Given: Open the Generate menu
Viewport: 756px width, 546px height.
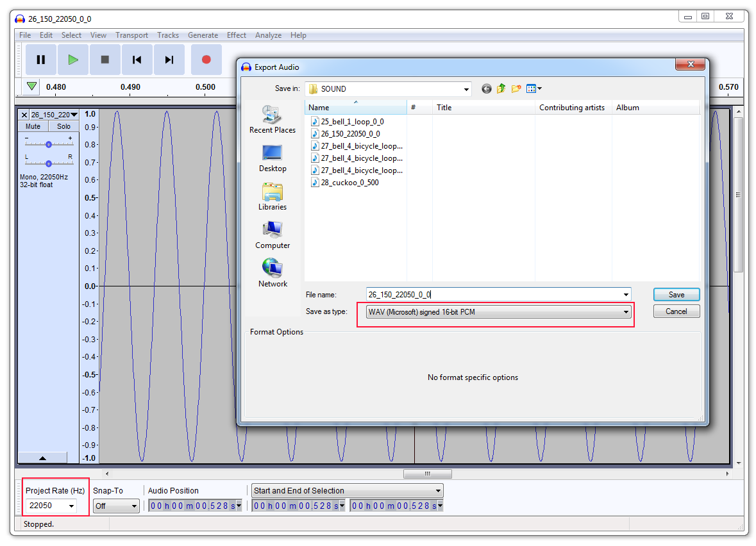Looking at the screenshot, I should [203, 35].
